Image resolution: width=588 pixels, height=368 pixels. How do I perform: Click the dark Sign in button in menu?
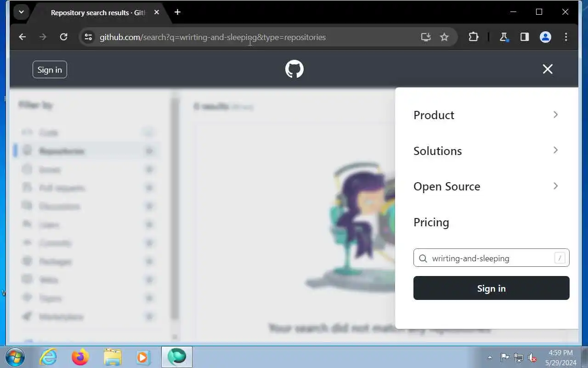492,288
